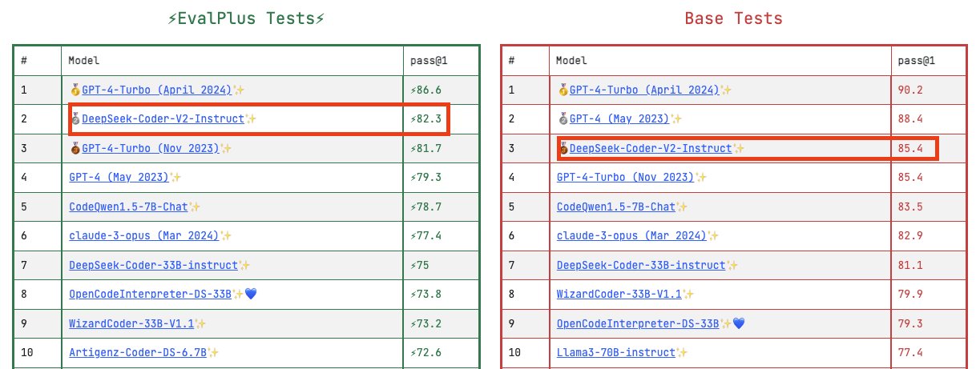
Task: Select the 81.1 score in Base Tests table
Action: (909, 265)
